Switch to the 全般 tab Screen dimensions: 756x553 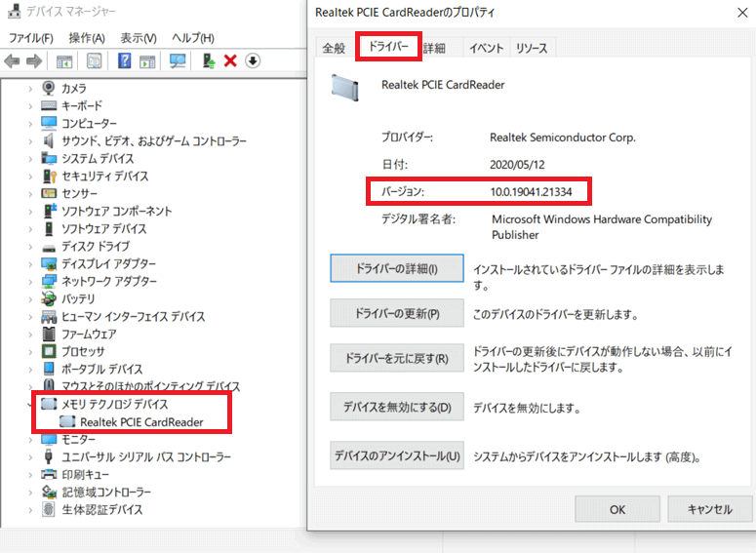(x=334, y=48)
